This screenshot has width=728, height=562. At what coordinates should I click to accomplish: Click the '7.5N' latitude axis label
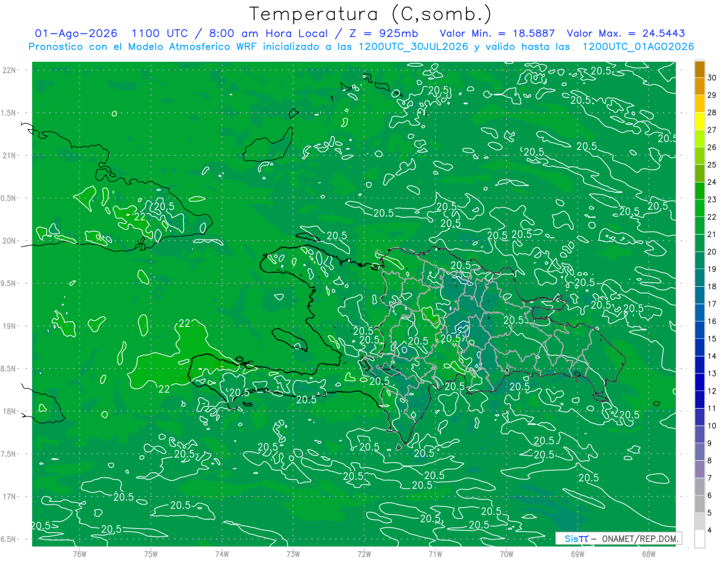[8, 454]
